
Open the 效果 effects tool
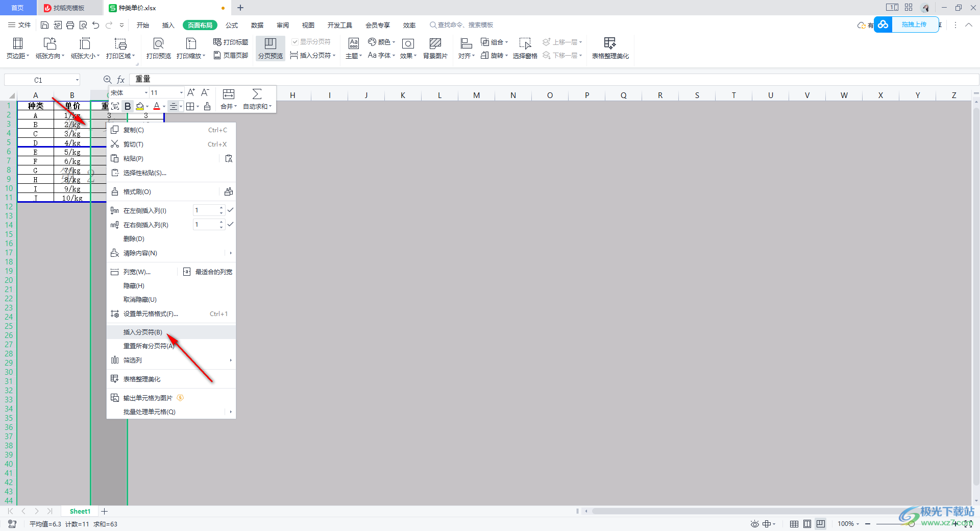pos(408,49)
